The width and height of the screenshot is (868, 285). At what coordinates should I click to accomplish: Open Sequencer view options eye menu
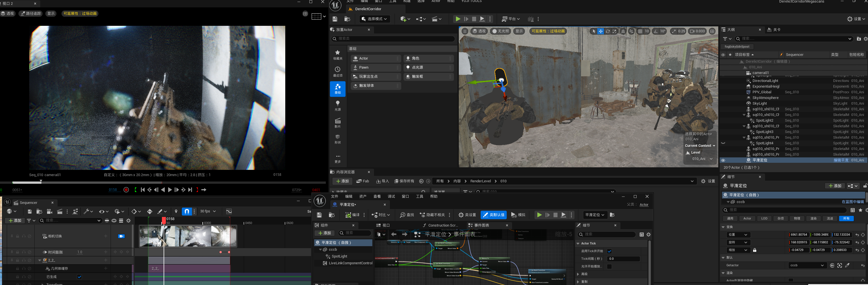click(103, 212)
